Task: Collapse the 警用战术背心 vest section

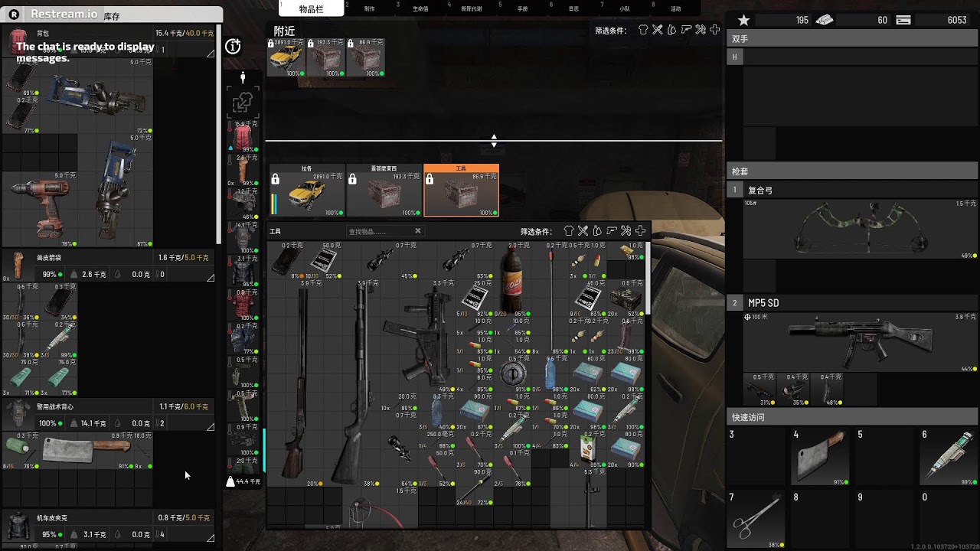Action: (211, 426)
